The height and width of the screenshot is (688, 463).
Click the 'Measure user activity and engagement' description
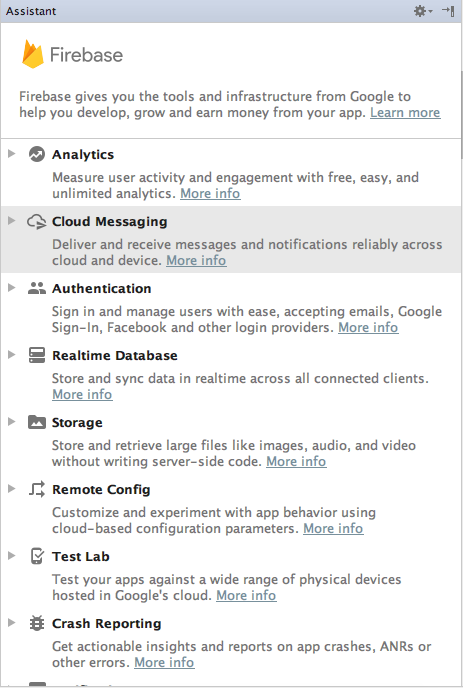coord(235,186)
